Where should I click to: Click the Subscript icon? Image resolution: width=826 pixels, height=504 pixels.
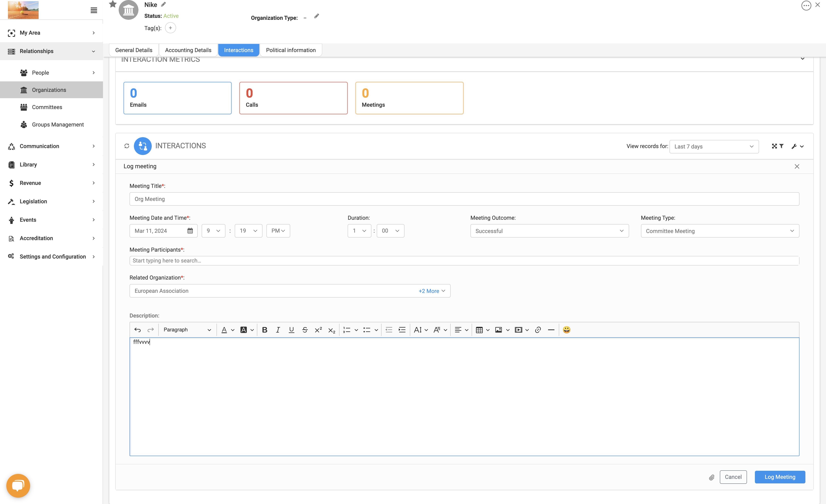(332, 330)
